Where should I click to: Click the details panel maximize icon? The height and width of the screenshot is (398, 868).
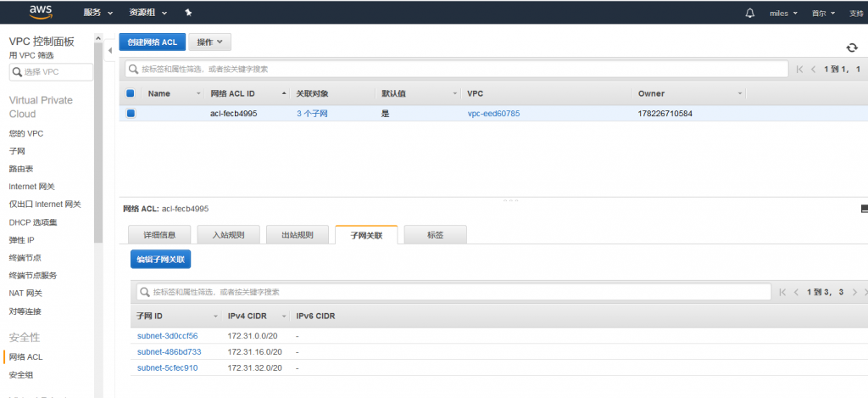tap(864, 208)
